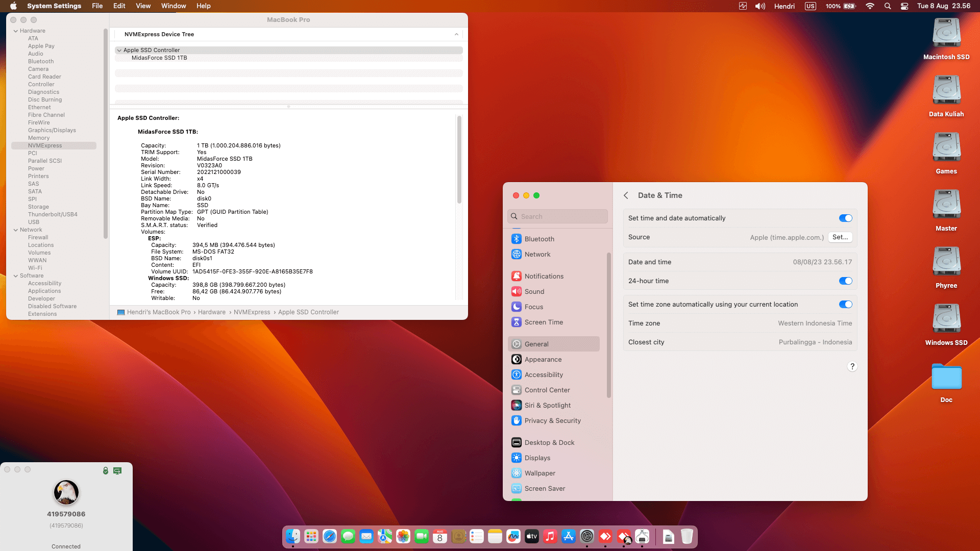Open the View menu
Screen dimensions: 980x551
click(143, 6)
